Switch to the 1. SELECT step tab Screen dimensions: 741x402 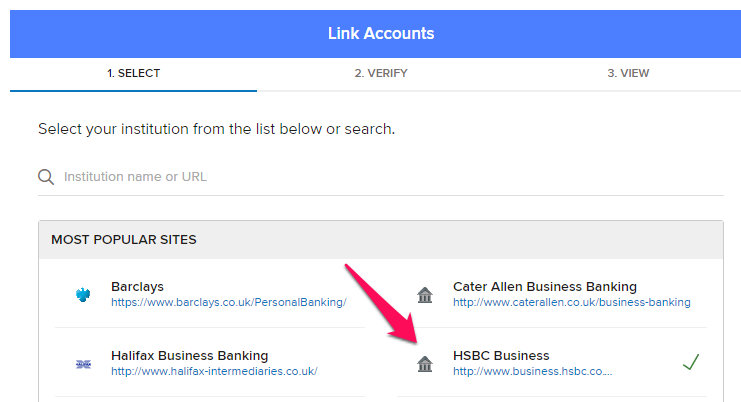(133, 74)
